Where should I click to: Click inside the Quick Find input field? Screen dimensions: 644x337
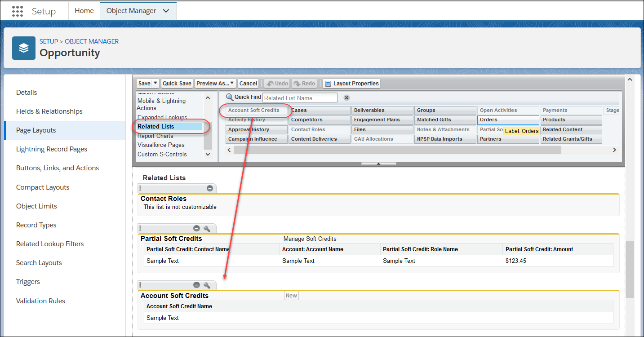point(299,97)
